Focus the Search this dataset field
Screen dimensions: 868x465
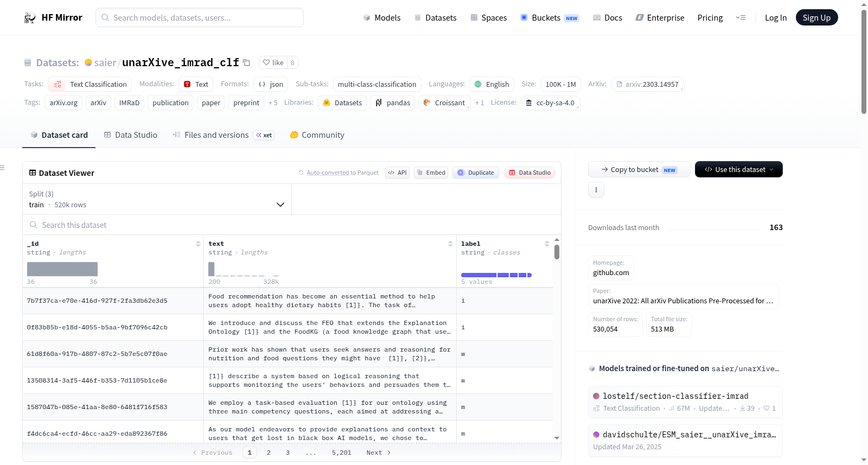pos(292,225)
